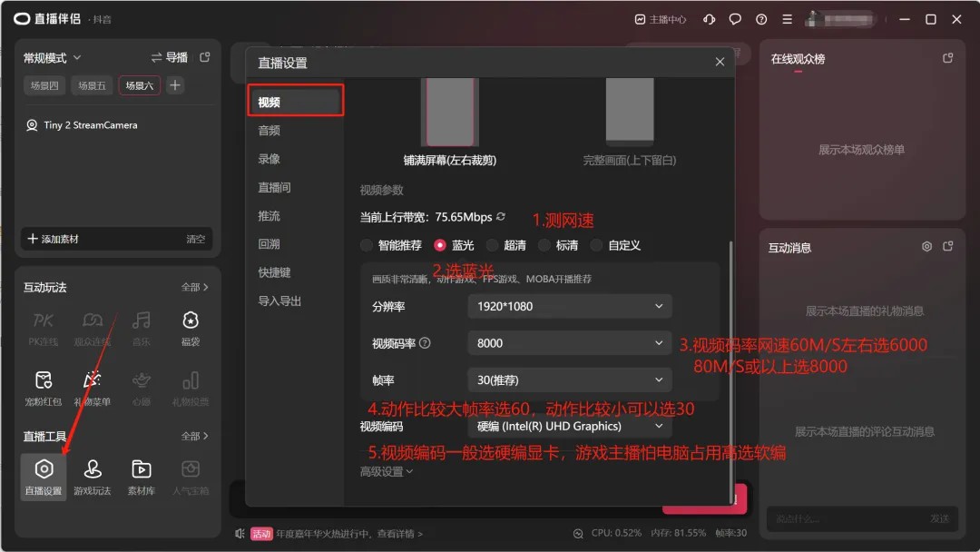Open 素材库 tool icon
Viewport: 980px width, 552px height.
141,476
